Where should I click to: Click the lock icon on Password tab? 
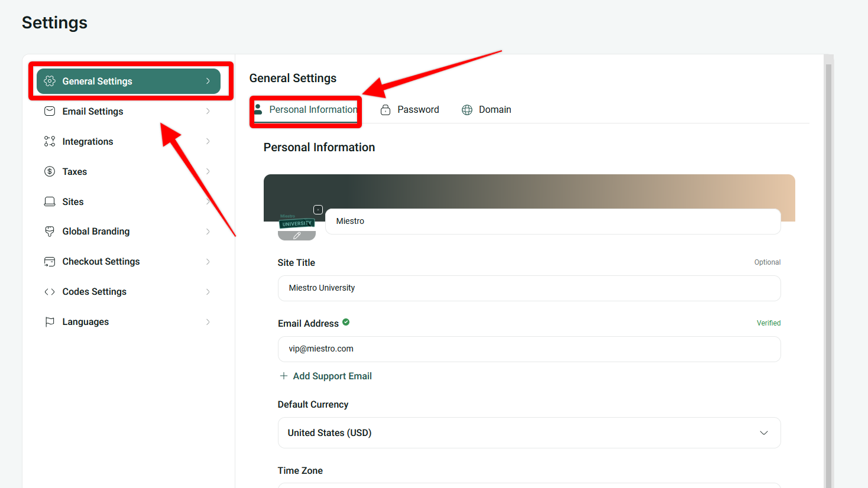click(386, 110)
